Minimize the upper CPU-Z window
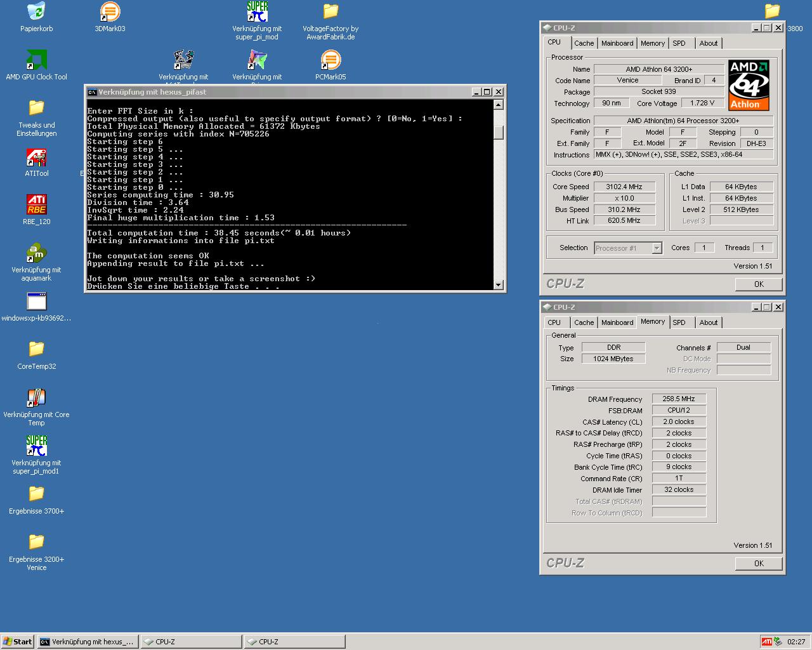812x650 pixels. click(x=756, y=28)
